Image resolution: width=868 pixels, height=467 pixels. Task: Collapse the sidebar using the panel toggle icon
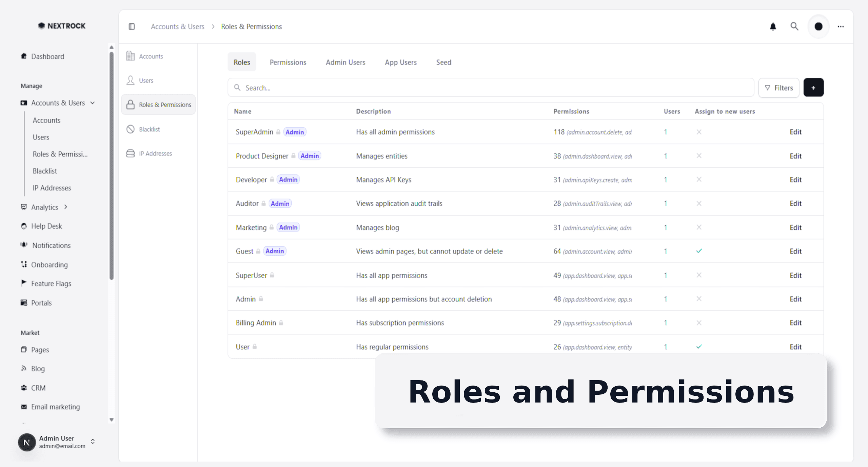pyautogui.click(x=131, y=26)
